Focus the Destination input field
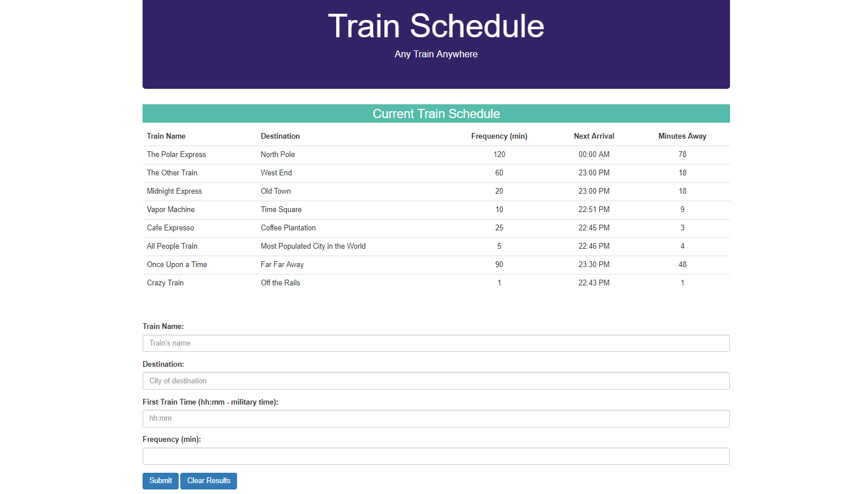Viewport: 868px width, 494px height. (x=436, y=381)
